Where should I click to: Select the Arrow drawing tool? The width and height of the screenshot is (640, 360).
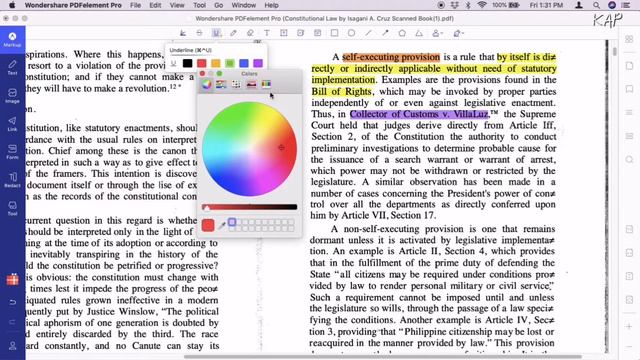(x=385, y=33)
